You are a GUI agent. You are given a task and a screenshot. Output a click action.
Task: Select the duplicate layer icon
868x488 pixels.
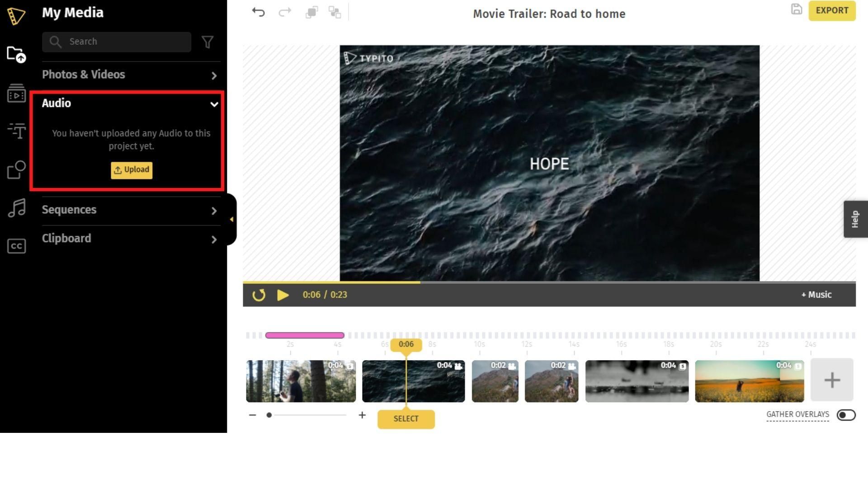tap(311, 11)
